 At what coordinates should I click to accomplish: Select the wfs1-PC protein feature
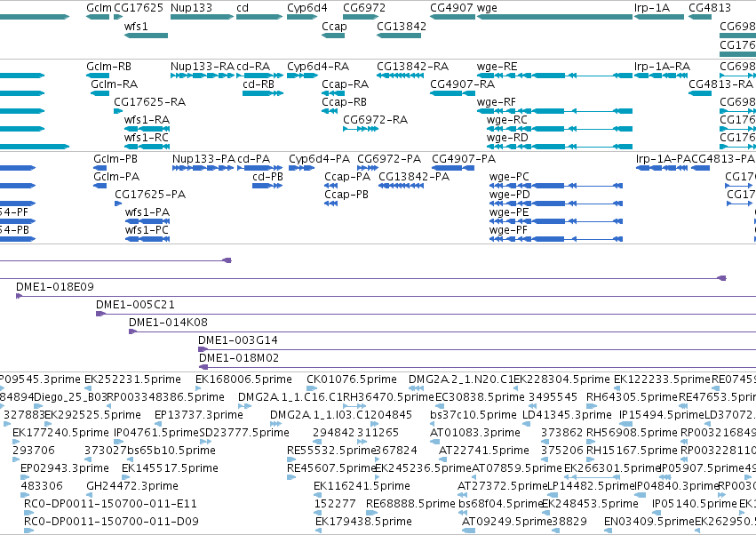(147, 239)
